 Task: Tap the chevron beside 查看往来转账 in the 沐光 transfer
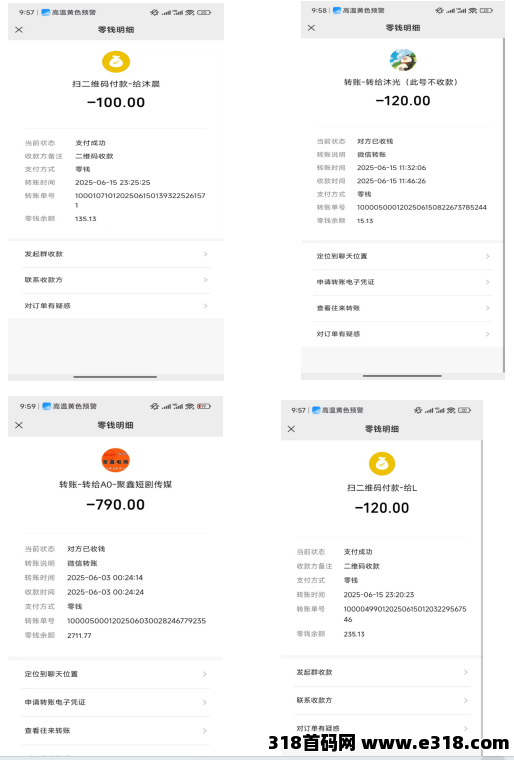[487, 308]
